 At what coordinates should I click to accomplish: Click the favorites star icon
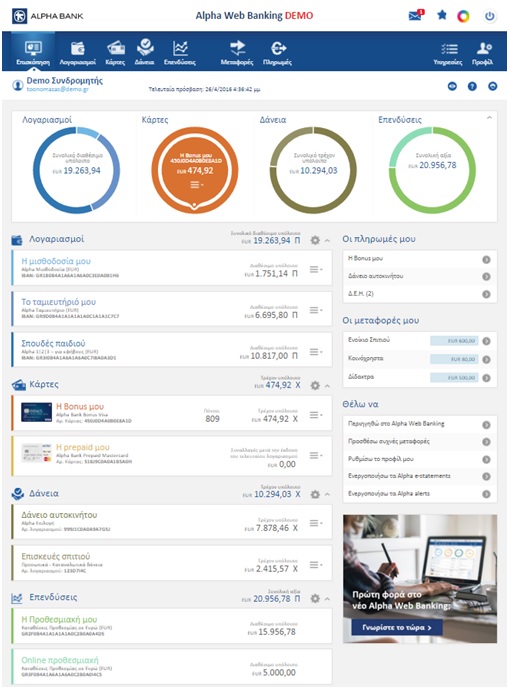point(442,15)
